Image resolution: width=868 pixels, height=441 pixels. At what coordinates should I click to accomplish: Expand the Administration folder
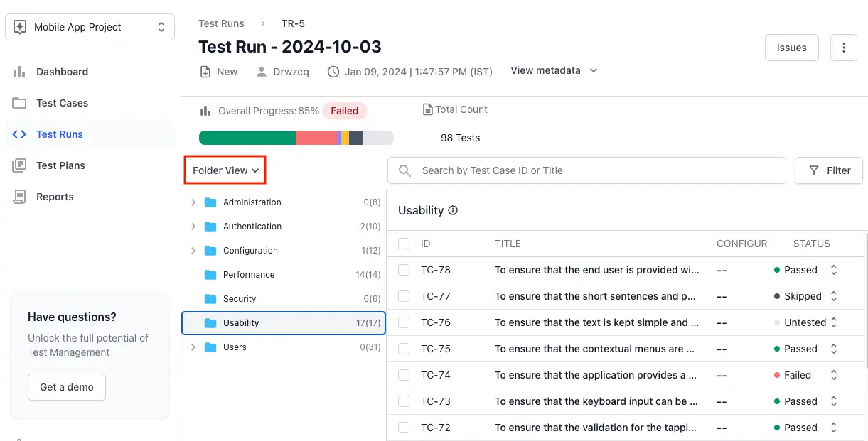pos(193,202)
